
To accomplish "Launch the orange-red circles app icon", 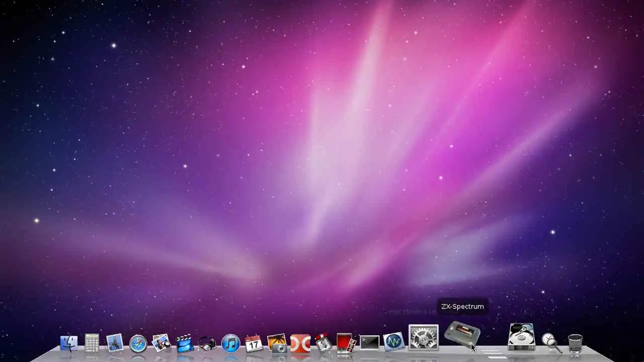I will (300, 343).
